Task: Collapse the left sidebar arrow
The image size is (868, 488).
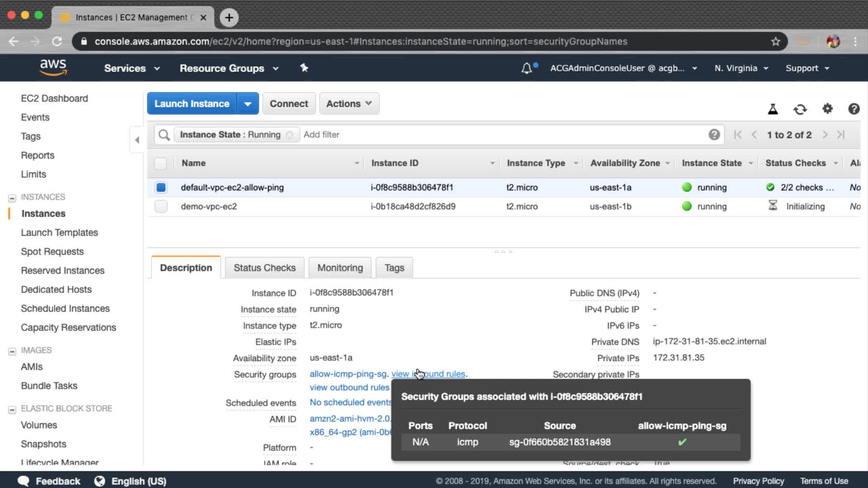Action: [137, 140]
